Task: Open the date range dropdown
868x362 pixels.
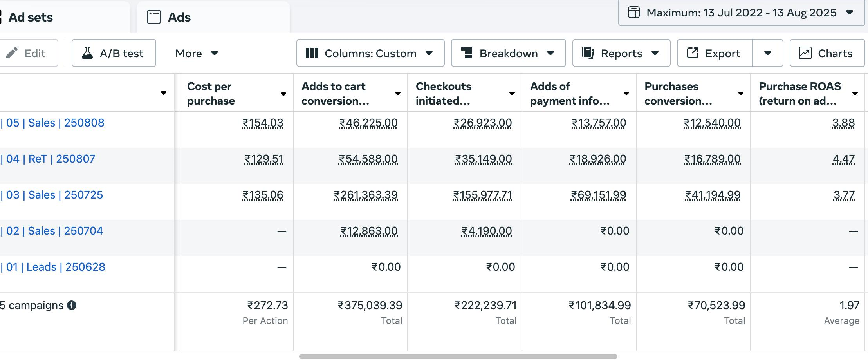Action: click(850, 13)
